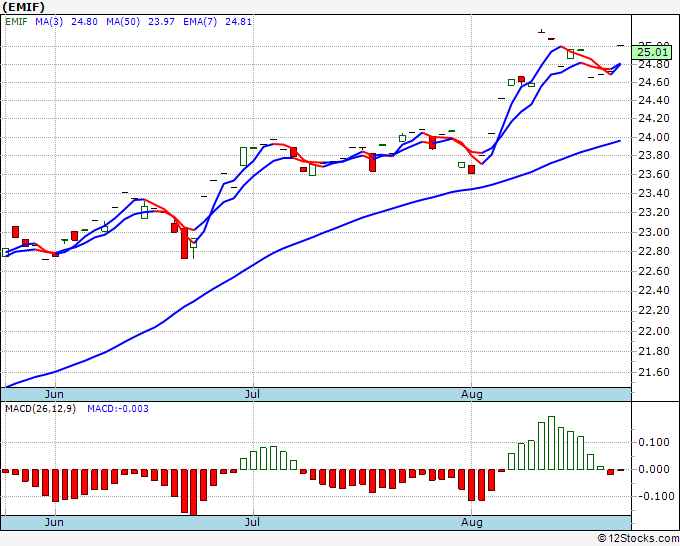Click the 24.20 price axis label
Image resolution: width=680 pixels, height=546 pixels.
tap(654, 118)
